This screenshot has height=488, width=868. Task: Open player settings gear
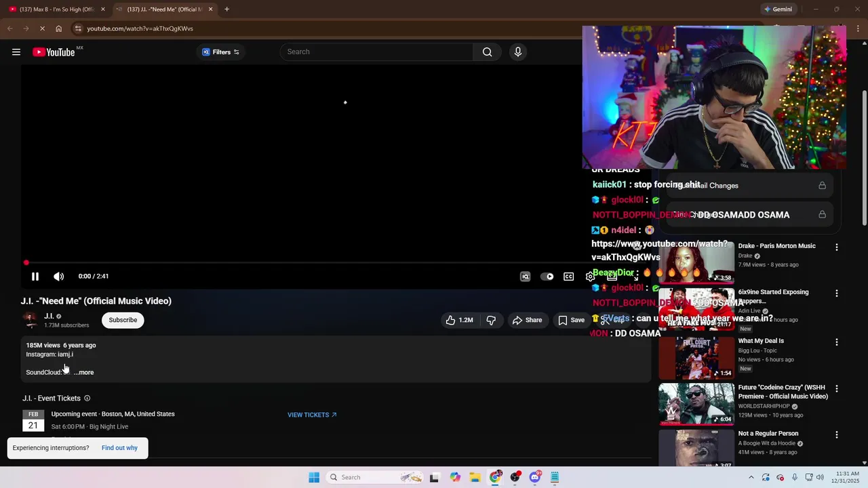(x=590, y=277)
